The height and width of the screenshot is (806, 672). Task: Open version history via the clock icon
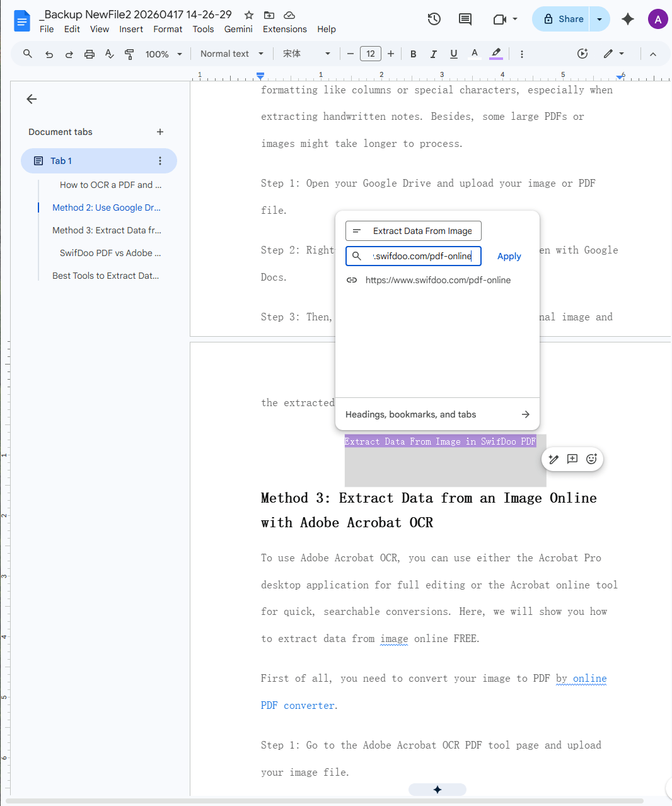[x=434, y=19]
